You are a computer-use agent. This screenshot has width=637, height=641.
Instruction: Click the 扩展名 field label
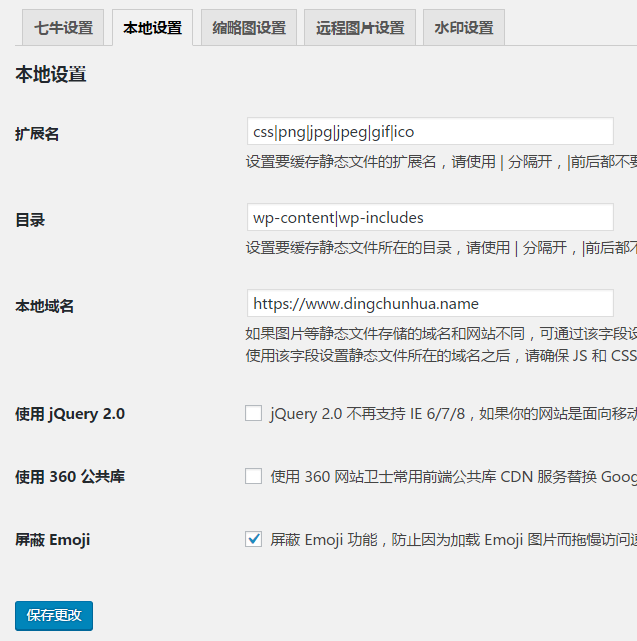(x=37, y=134)
